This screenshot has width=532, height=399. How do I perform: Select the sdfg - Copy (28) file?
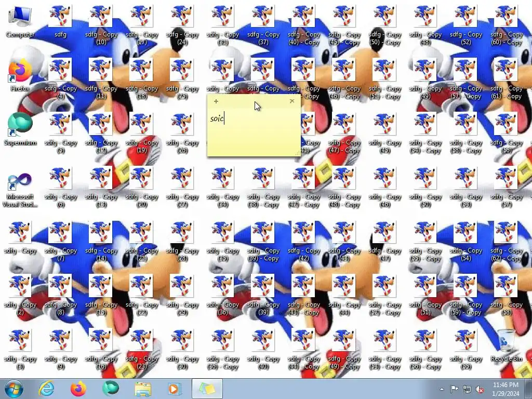click(x=182, y=241)
